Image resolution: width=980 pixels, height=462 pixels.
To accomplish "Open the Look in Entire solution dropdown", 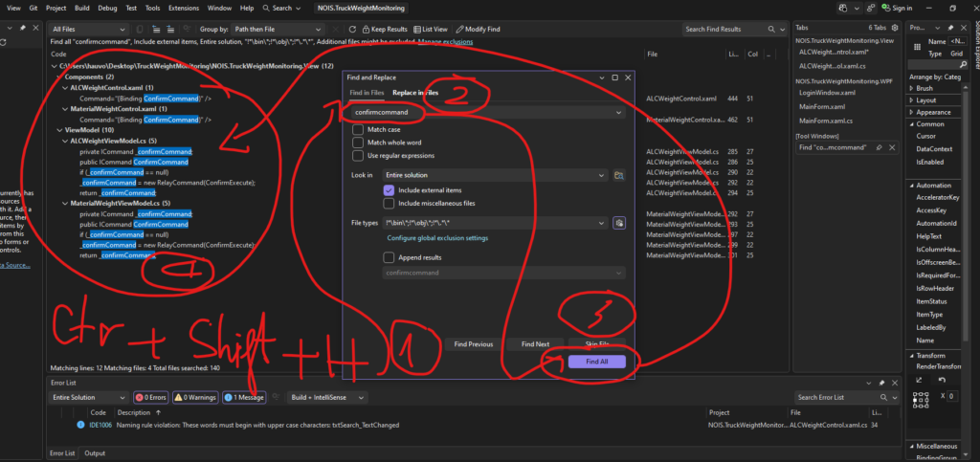I will click(x=601, y=175).
